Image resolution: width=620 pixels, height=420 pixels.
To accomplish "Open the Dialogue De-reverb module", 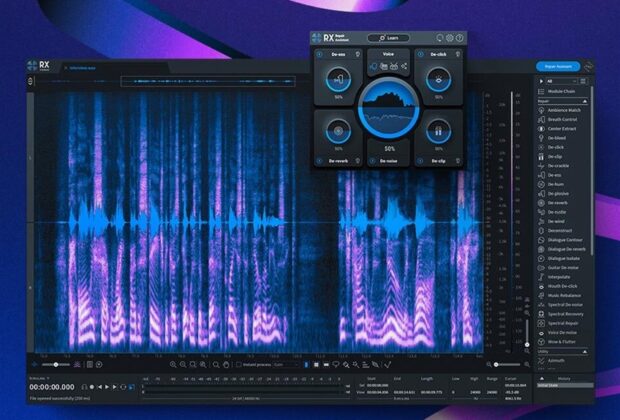I will pyautogui.click(x=562, y=249).
